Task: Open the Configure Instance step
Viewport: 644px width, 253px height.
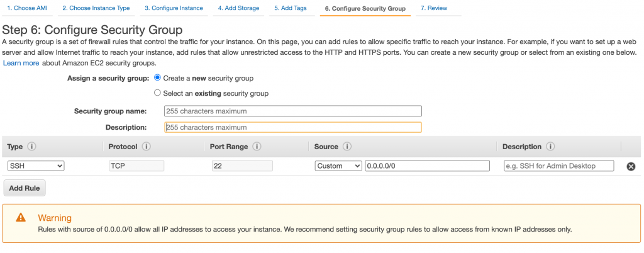Action: click(174, 8)
